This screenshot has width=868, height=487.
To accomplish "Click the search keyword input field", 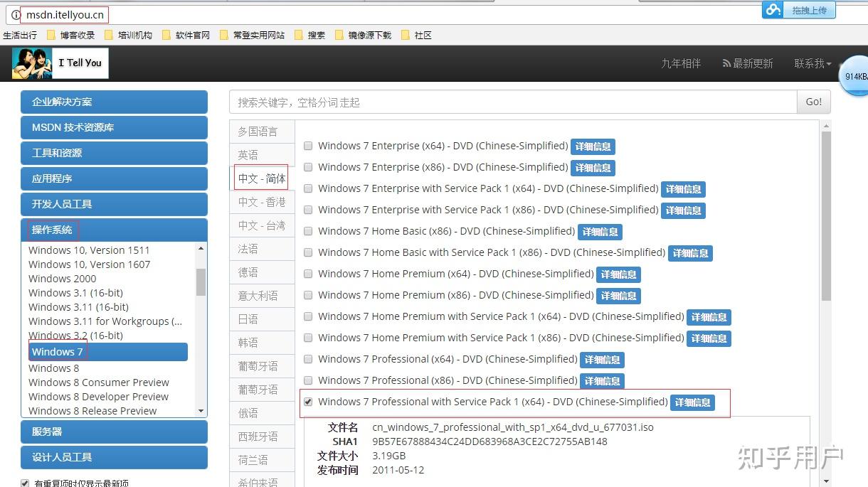I will click(513, 102).
